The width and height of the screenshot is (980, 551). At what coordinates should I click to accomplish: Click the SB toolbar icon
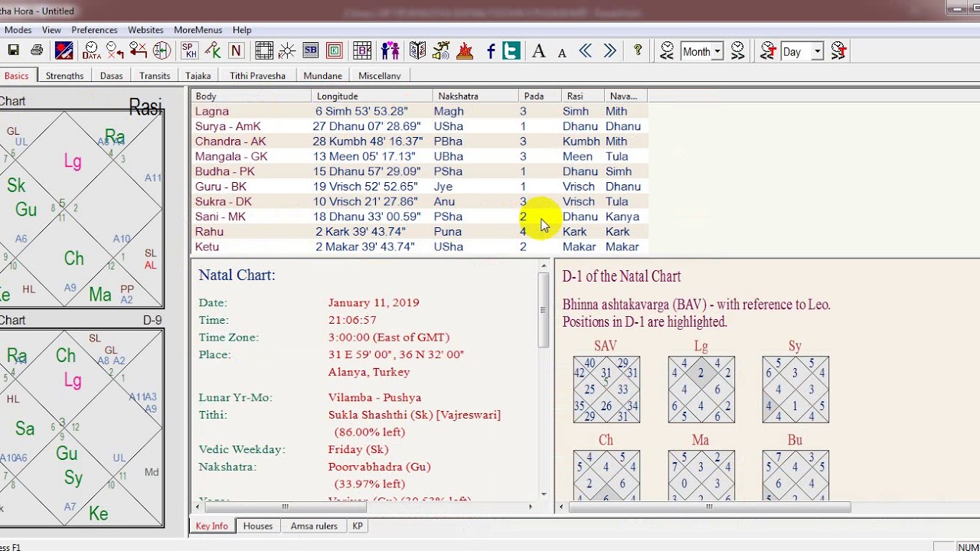[311, 51]
